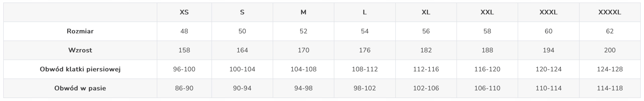Select the waist range 102-106 cell

click(x=426, y=88)
